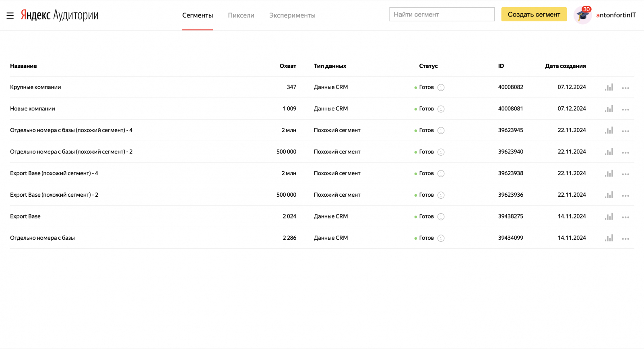Screen dimensions: 644x349
Task: Open statistics chart for Крупные компании
Action: tap(609, 87)
